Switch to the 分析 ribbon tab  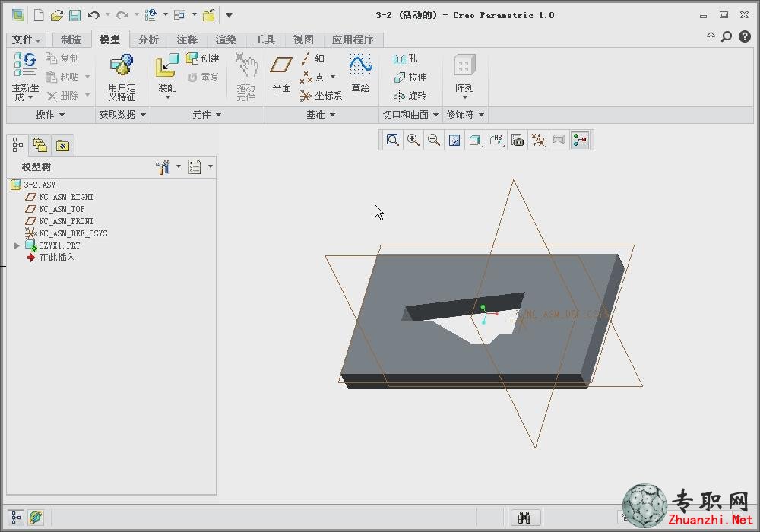pos(148,40)
